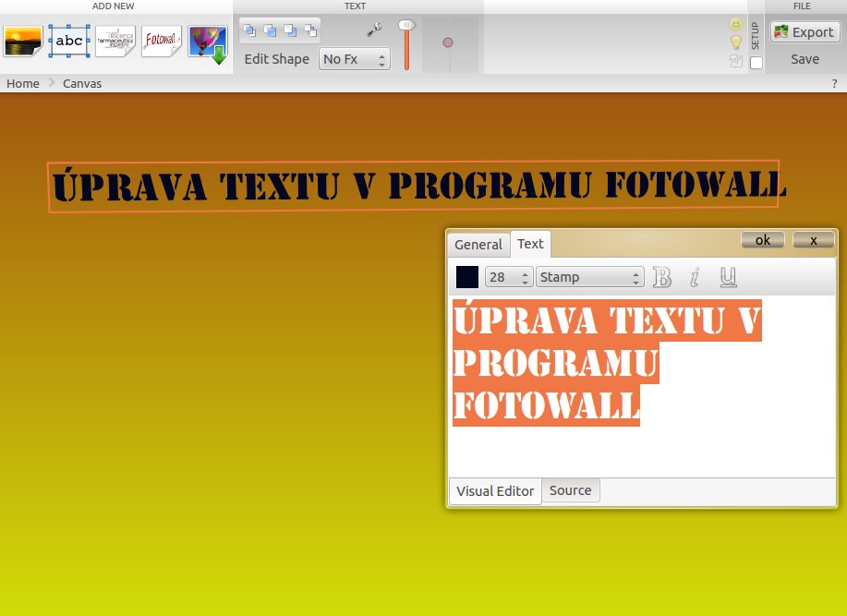Raise the text item one level
Image resolution: width=847 pixels, height=616 pixels.
pos(270,30)
